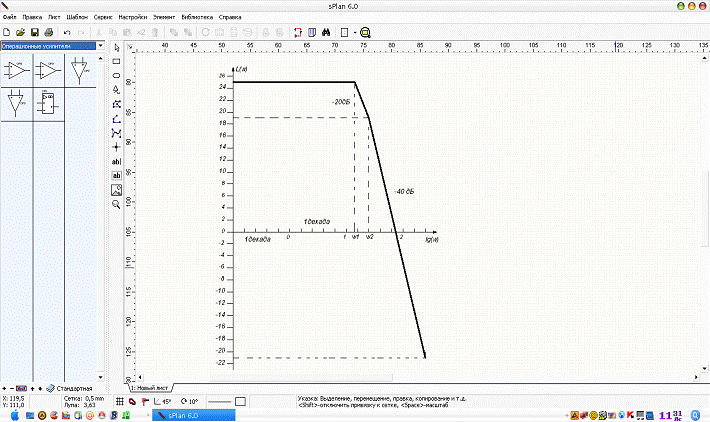The width and height of the screenshot is (710, 422).
Task: Select the rectangle drawing tool
Action: [x=116, y=61]
